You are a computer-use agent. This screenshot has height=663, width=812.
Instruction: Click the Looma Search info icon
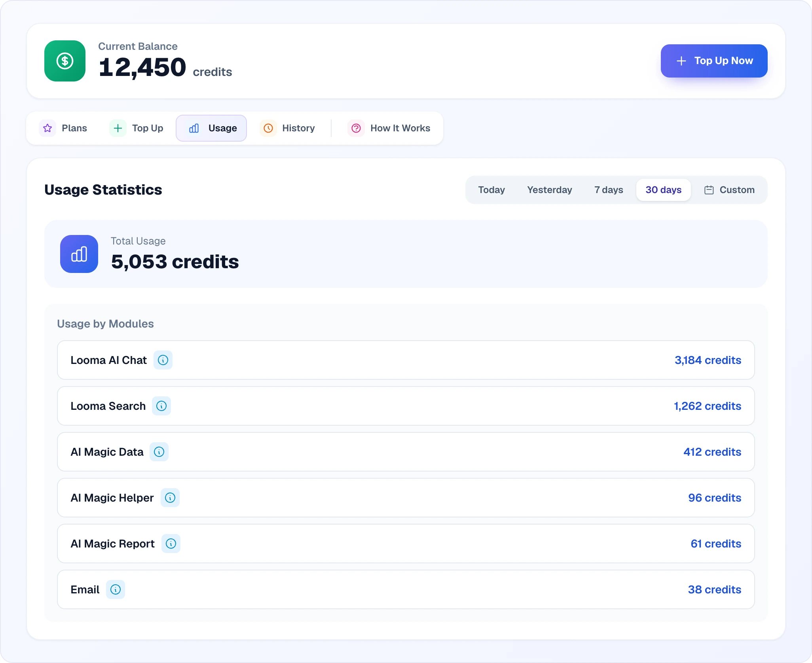[x=161, y=406]
